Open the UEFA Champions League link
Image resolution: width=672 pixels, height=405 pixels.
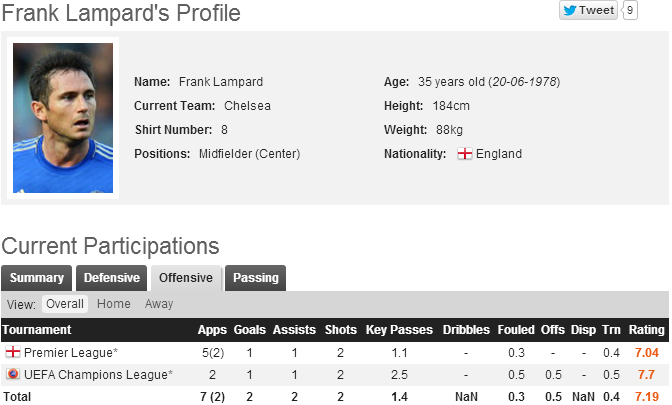(98, 374)
